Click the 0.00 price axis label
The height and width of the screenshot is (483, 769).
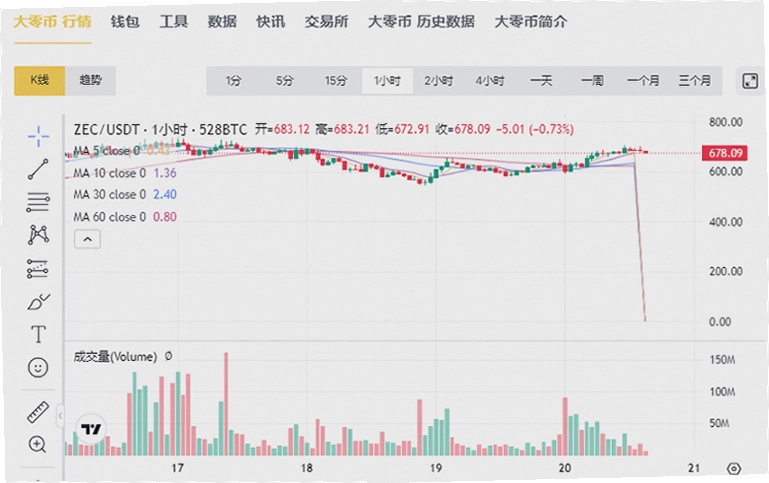[720, 322]
